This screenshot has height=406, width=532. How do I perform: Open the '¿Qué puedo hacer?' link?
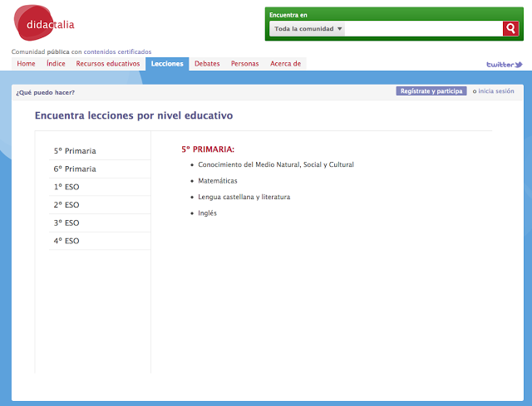click(x=45, y=92)
